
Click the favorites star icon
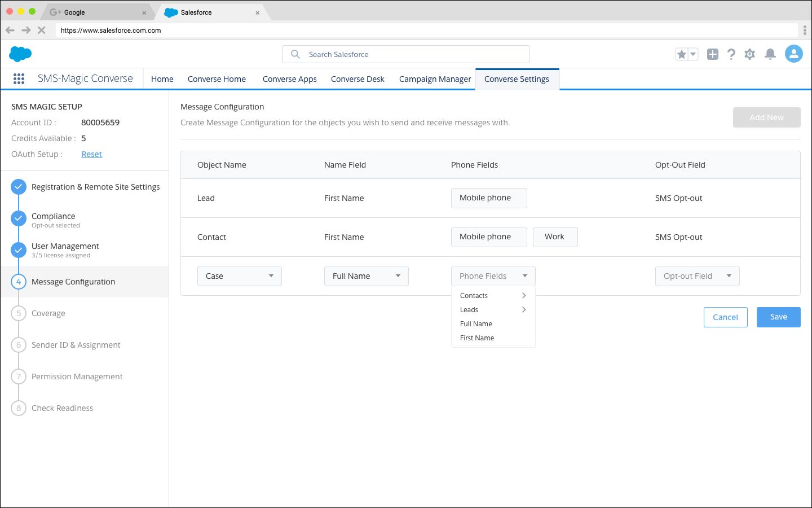[x=682, y=54]
